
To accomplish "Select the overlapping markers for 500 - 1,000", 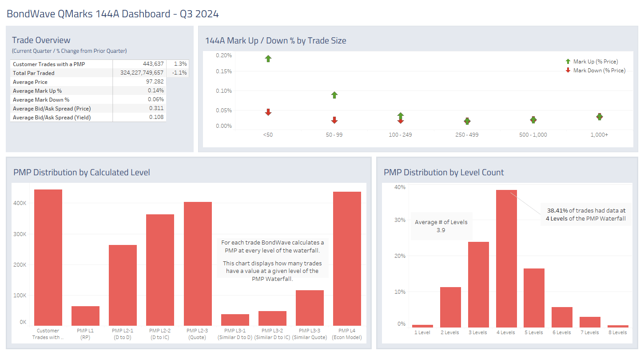I will click(533, 120).
